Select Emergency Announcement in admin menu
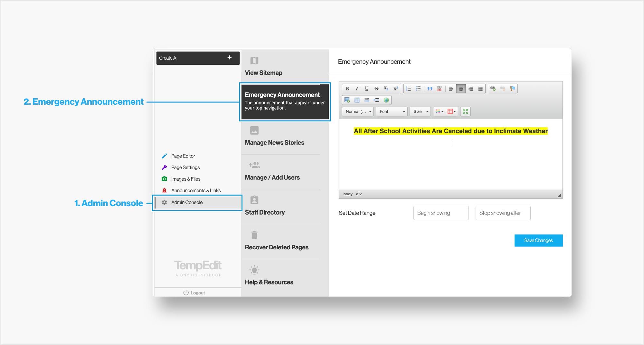 (x=285, y=102)
